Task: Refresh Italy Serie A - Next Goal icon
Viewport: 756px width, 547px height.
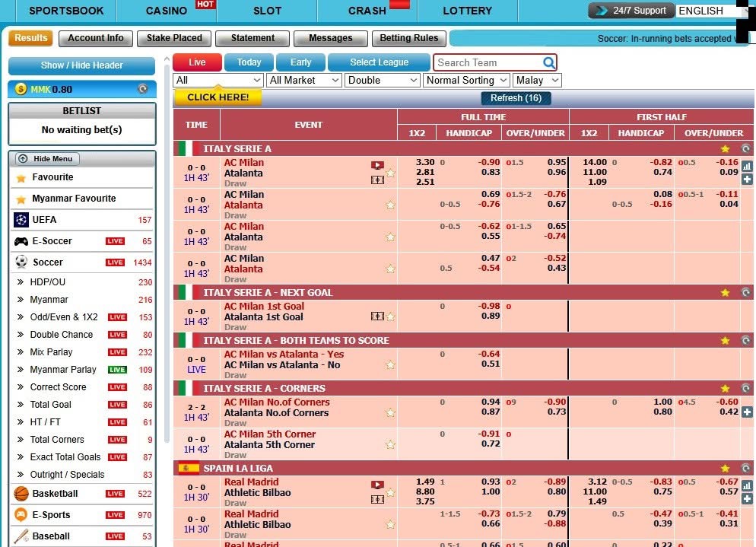Action: 745,292
